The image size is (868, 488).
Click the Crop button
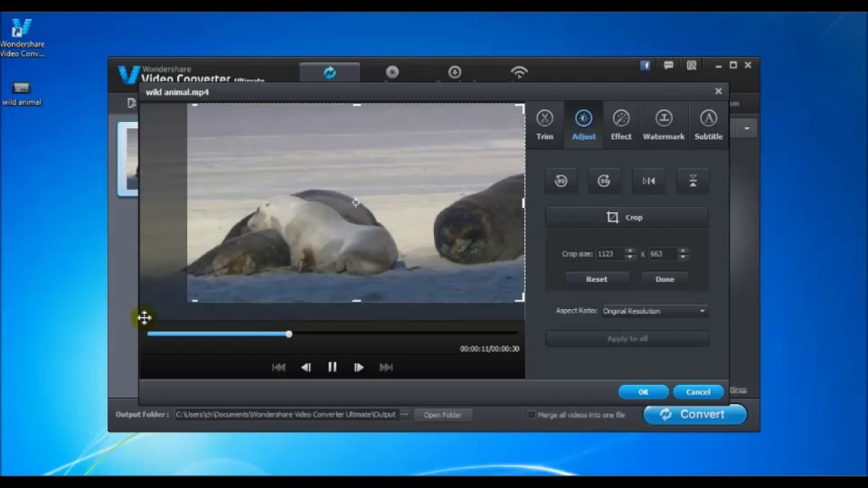point(627,218)
